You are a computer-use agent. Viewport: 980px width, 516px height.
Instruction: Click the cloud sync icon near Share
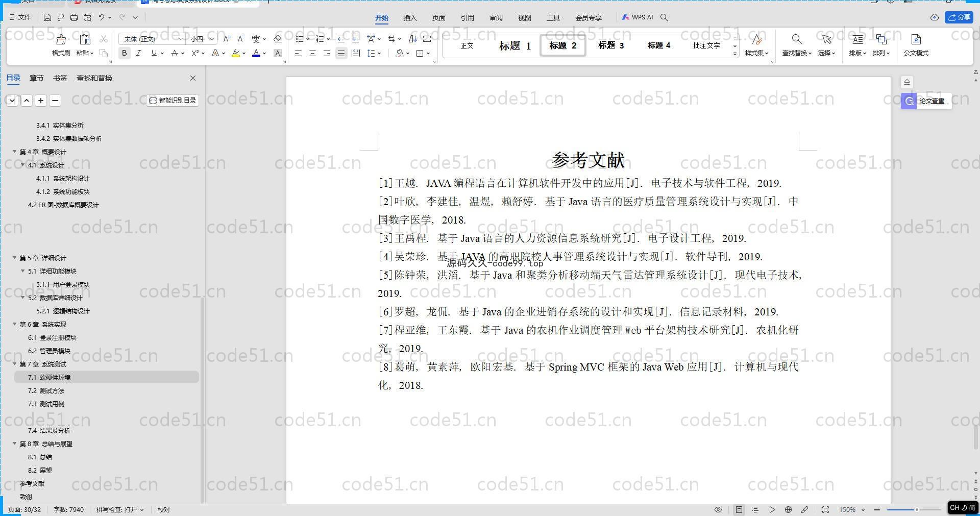pos(935,17)
